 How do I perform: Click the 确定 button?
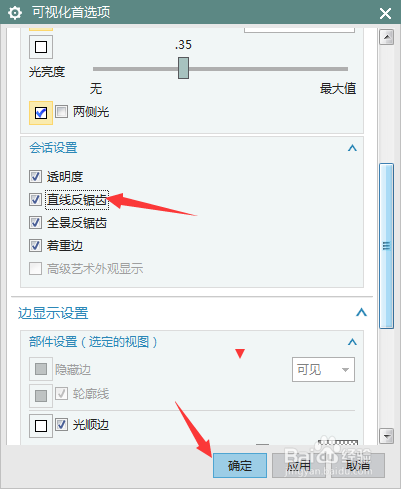[x=240, y=465]
